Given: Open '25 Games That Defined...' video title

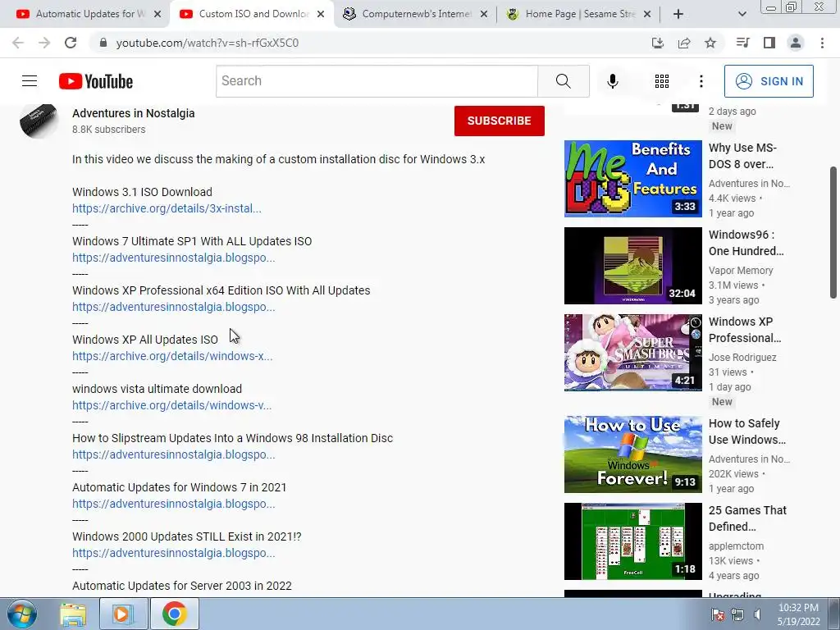Looking at the screenshot, I should (x=747, y=518).
